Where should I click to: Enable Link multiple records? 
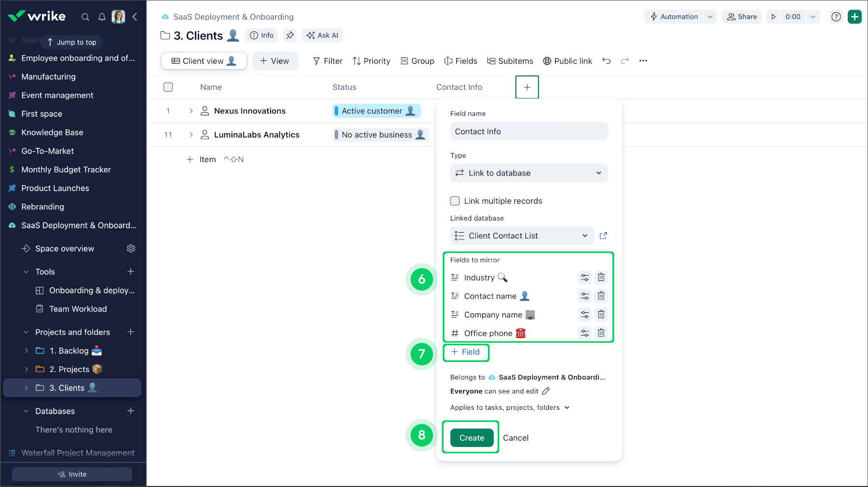(455, 201)
